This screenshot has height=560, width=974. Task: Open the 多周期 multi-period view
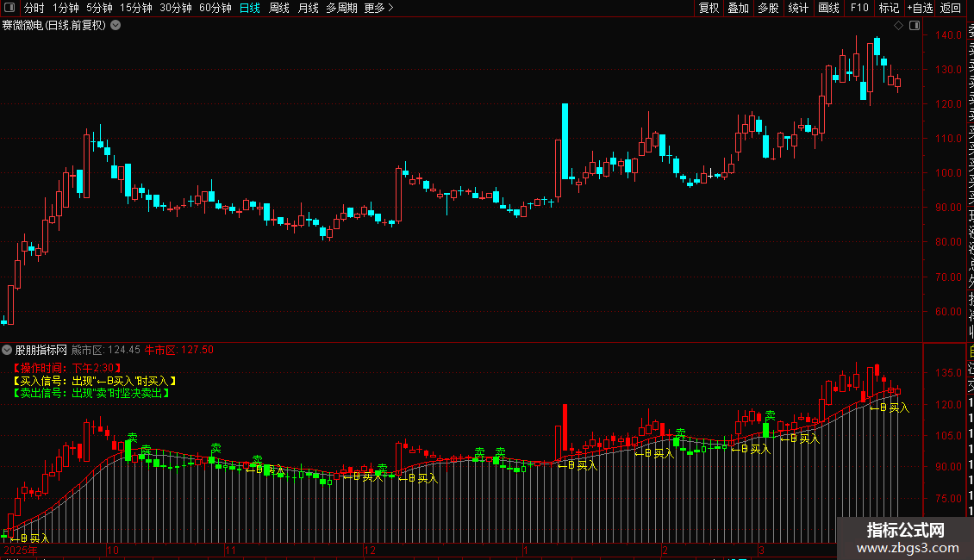point(341,8)
